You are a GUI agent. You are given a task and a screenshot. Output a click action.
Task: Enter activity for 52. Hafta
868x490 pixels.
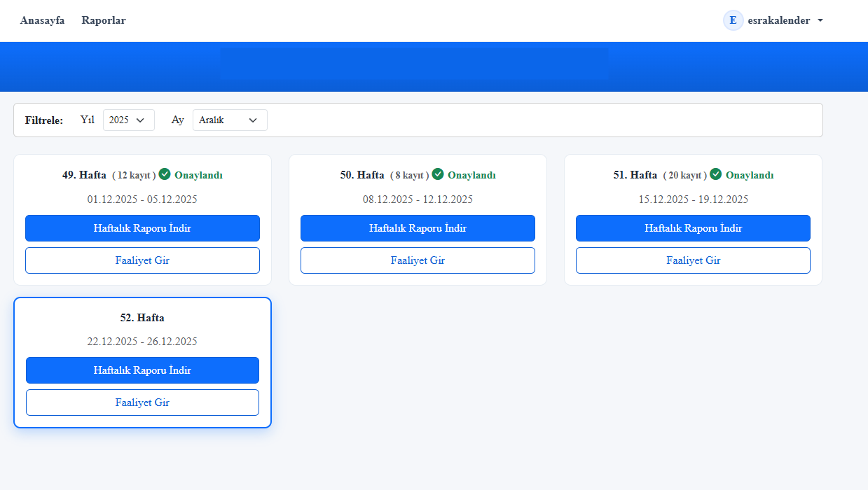click(x=142, y=402)
